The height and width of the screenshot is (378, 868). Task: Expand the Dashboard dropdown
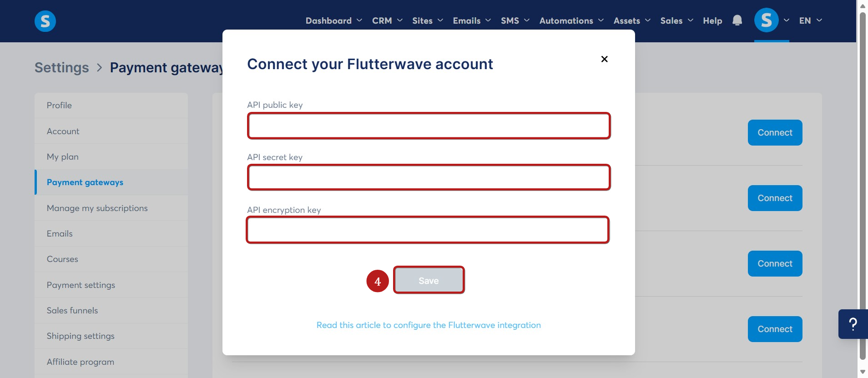coord(334,20)
